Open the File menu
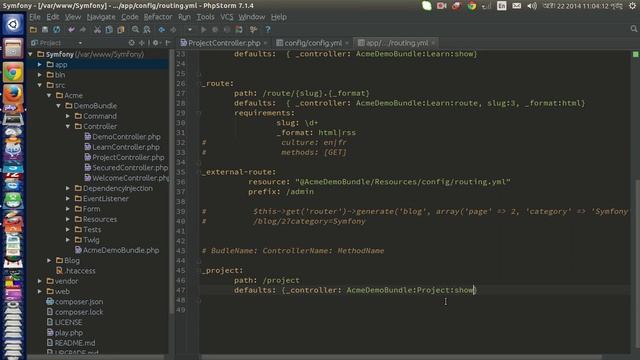The height and width of the screenshot is (360, 640). point(35,17)
